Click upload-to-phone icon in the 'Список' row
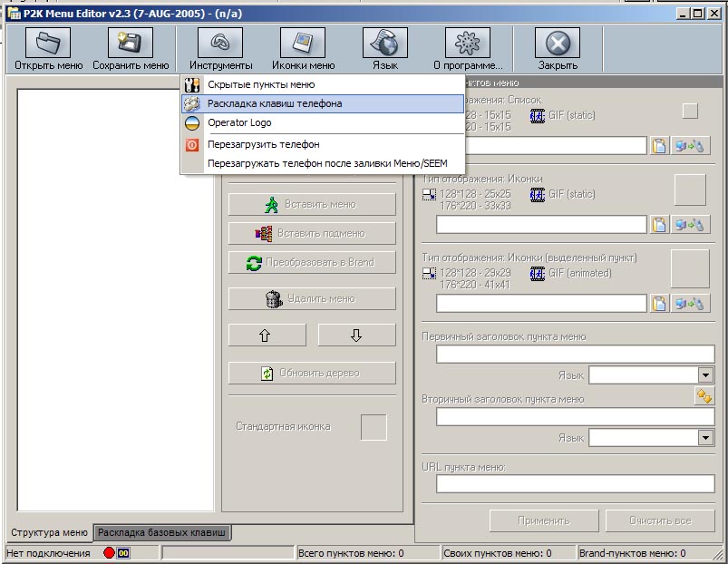 690,146
